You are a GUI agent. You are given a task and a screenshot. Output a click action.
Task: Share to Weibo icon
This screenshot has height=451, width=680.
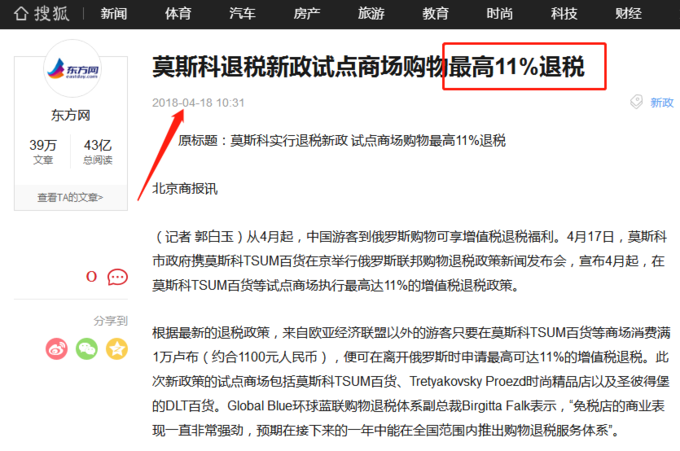pyautogui.click(x=57, y=349)
